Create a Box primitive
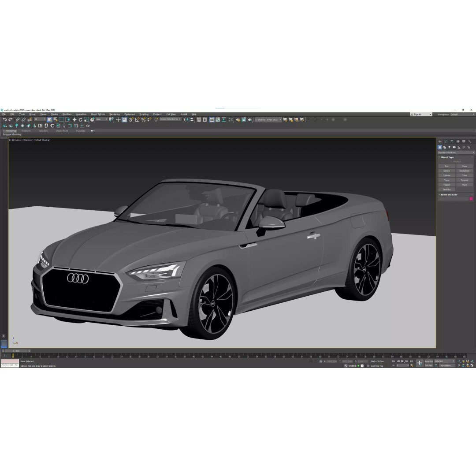476x476 pixels. click(446, 166)
